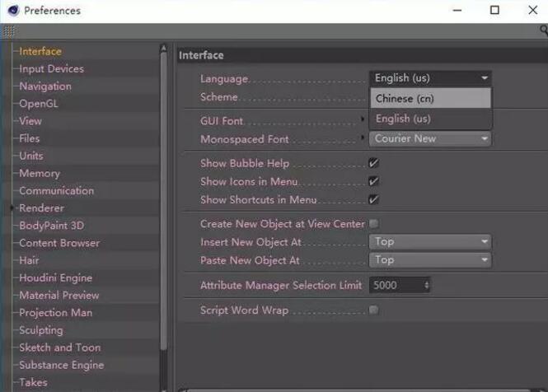Click the Cinema 4D Preferences window icon
This screenshot has height=392, width=548.
click(x=12, y=11)
